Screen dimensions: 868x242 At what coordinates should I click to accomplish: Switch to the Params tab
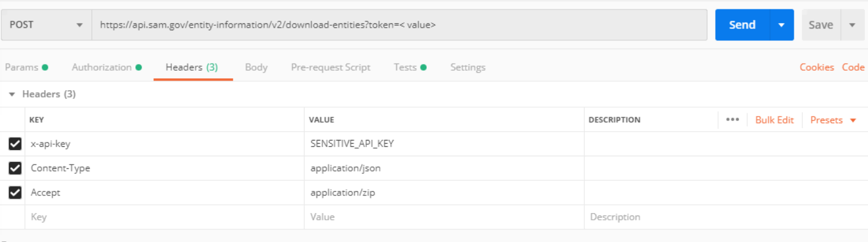point(26,67)
